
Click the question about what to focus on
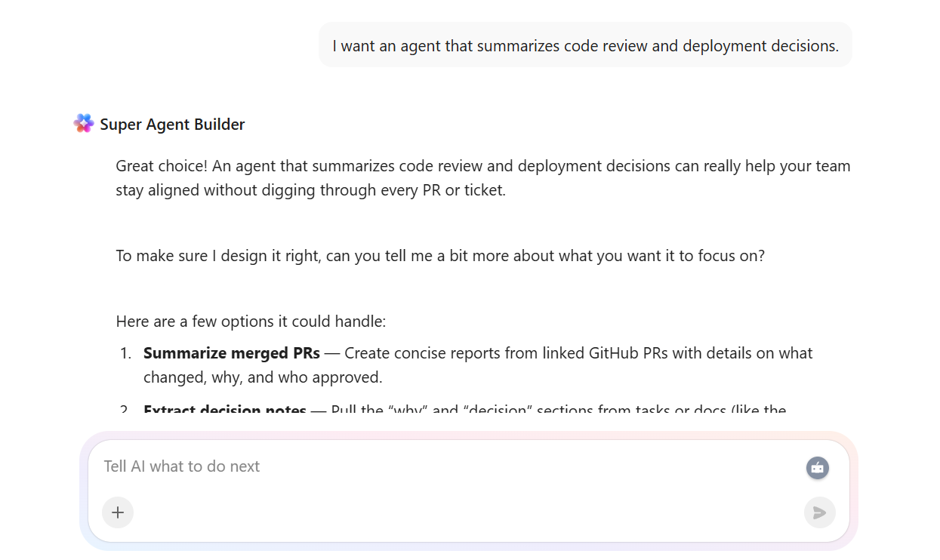pos(440,255)
